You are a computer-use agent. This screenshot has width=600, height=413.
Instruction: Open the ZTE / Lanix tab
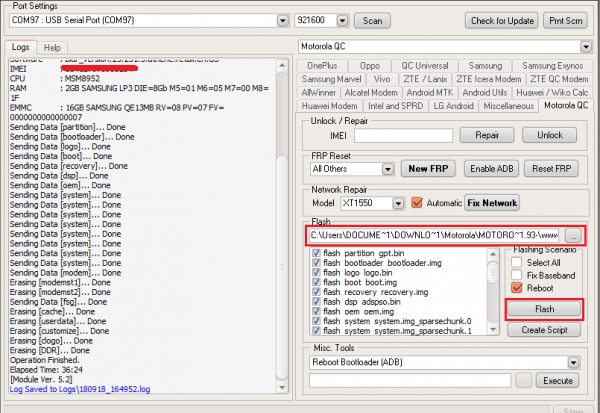click(x=425, y=79)
